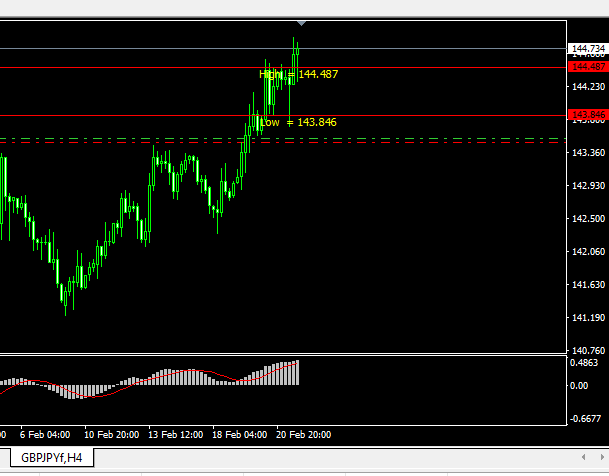Click the indicator scale value 0.4863
The image size is (609, 476).
[x=584, y=363]
